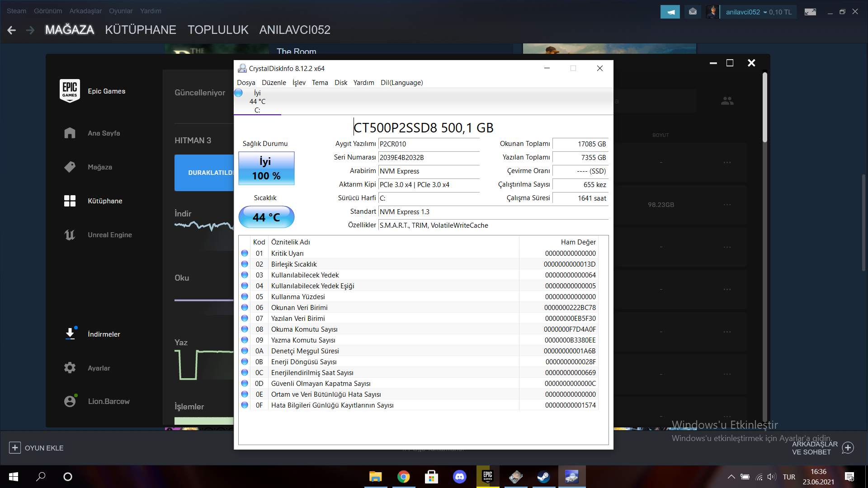Viewport: 868px width, 488px height.
Task: Open the Görünüm menu in Steam
Action: (x=48, y=11)
